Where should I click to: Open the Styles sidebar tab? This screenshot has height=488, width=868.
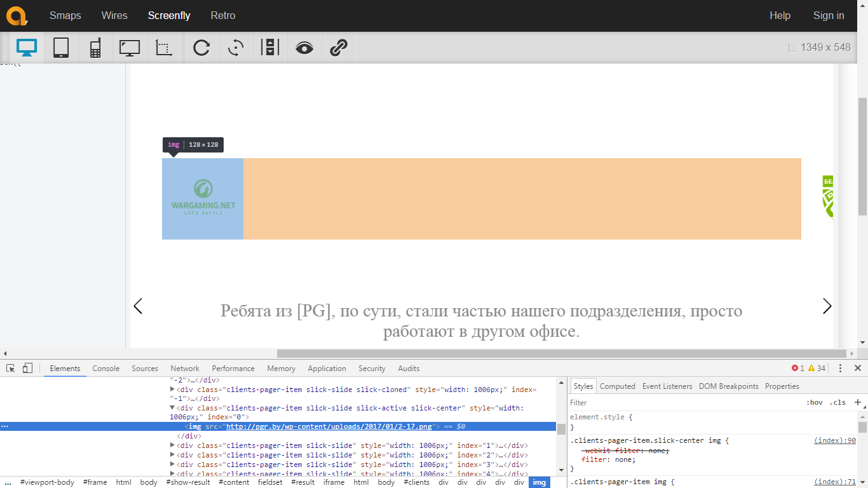(x=583, y=386)
